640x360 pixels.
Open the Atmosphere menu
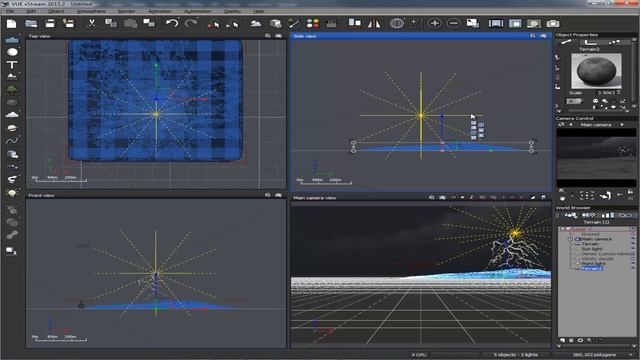[91, 11]
